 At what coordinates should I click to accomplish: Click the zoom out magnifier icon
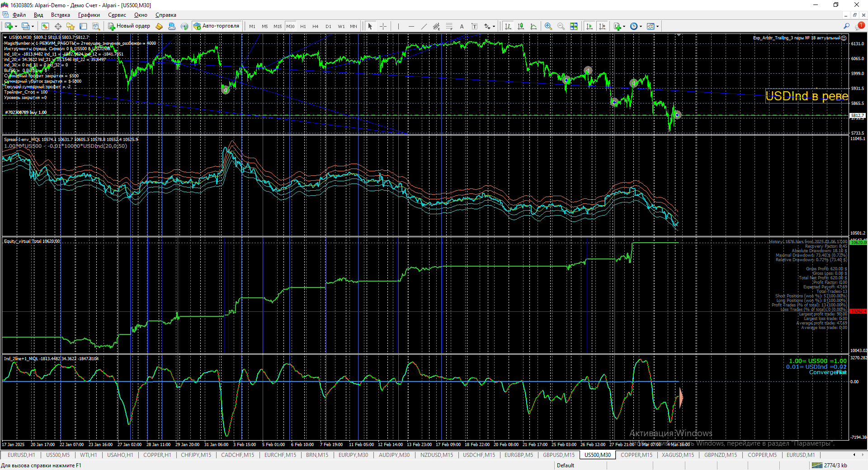[x=561, y=26]
